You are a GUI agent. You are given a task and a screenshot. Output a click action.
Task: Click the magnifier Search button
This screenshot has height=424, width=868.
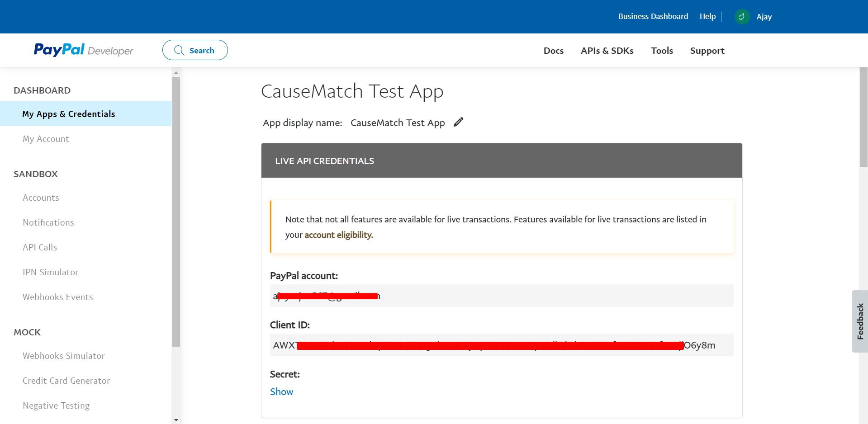click(x=195, y=50)
